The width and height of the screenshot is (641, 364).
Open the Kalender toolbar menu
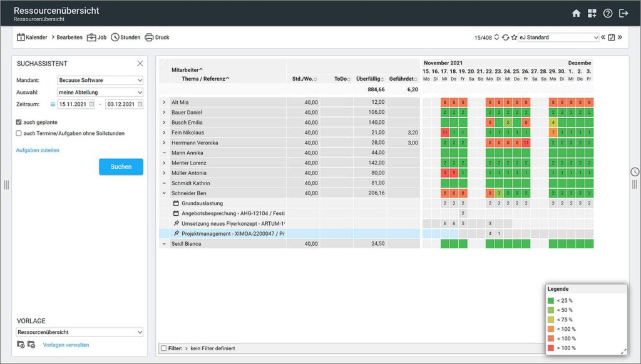click(32, 38)
